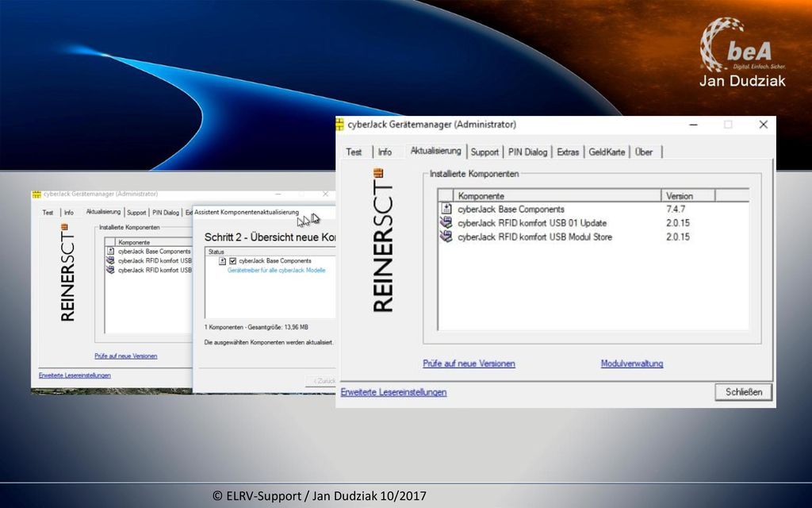Image resolution: width=812 pixels, height=508 pixels.
Task: Open Erweiterte Lesereinstellungen in the larger window
Action: (x=393, y=392)
